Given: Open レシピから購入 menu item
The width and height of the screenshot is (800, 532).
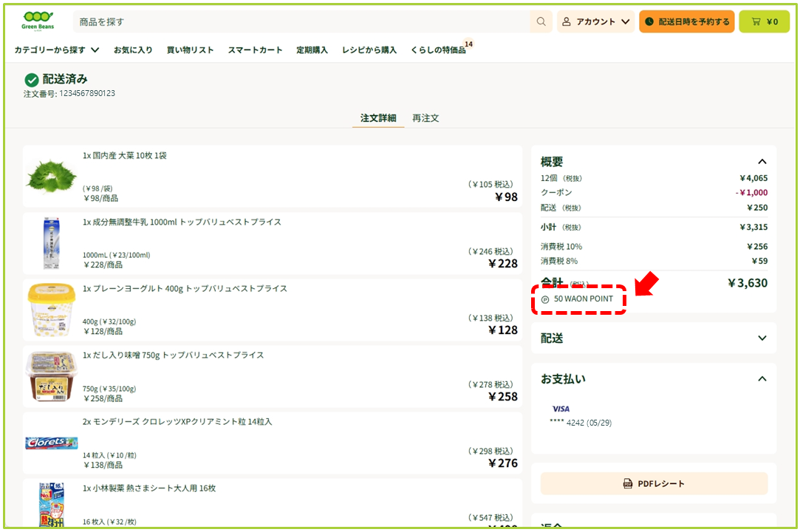Looking at the screenshot, I should (x=369, y=50).
